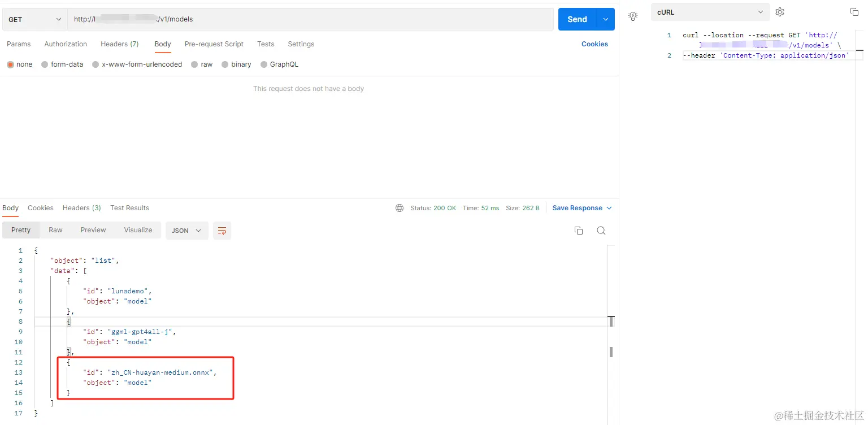The image size is (868, 425).
Task: Switch to the Authorization tab
Action: click(66, 44)
